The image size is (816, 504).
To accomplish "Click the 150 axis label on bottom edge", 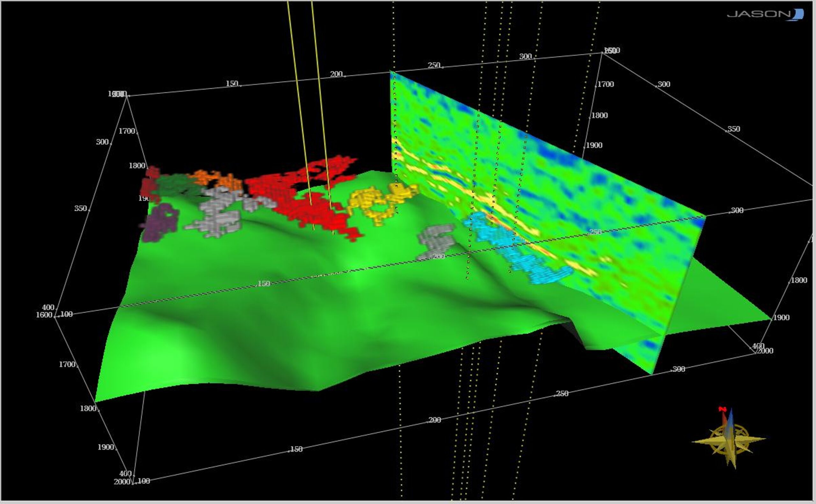I will [296, 449].
